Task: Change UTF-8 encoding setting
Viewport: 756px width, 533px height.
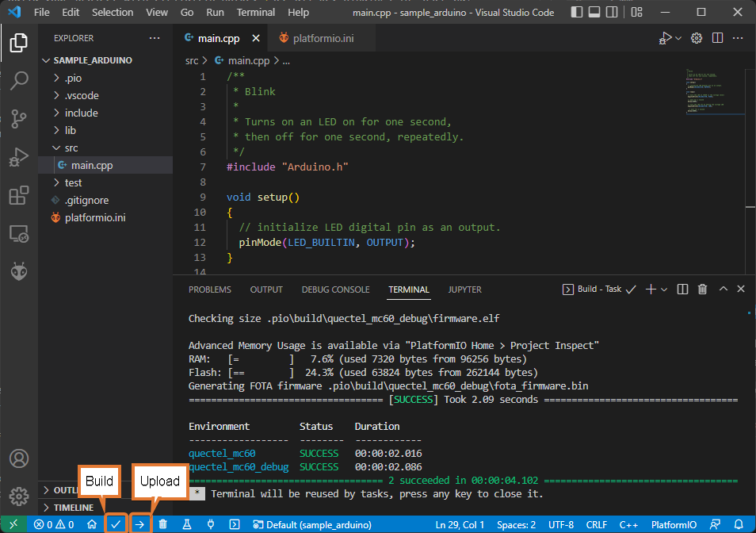Action: [x=561, y=524]
